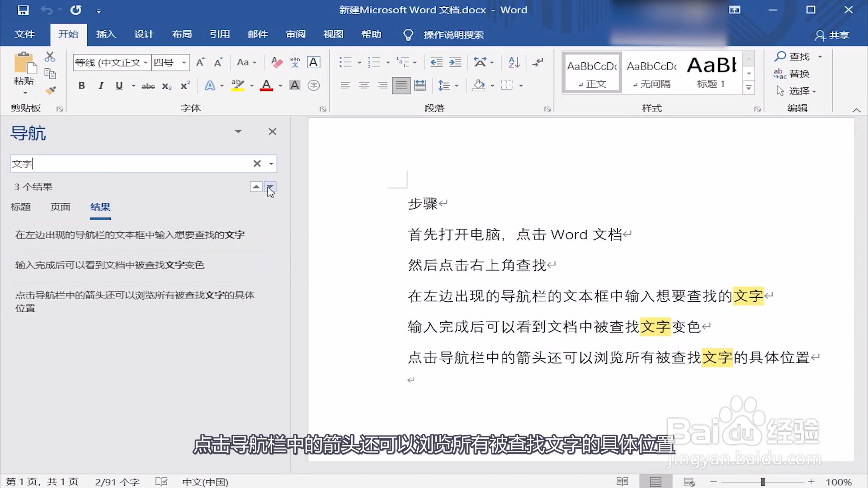Click the character border icon
The width and height of the screenshot is (868, 488).
point(313,62)
